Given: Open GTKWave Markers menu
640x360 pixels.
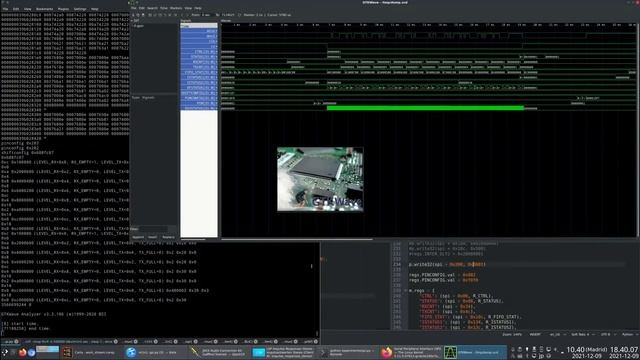Looking at the screenshot, I should (176, 8).
